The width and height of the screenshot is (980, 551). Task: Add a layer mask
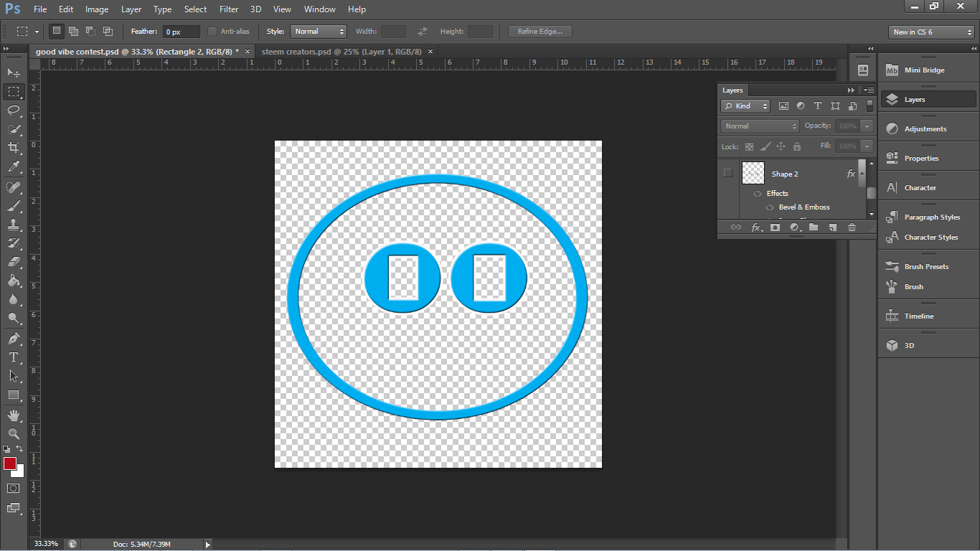click(x=775, y=227)
